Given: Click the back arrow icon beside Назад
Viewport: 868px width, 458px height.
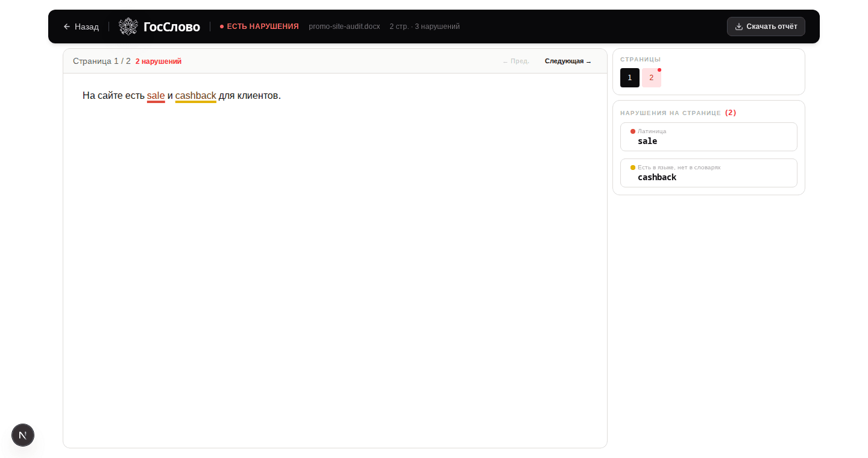Looking at the screenshot, I should pos(67,27).
